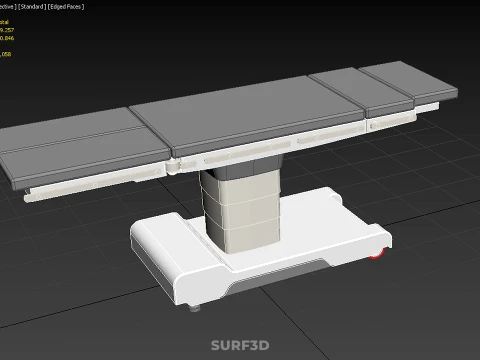Select the small foot peg under the base
The height and width of the screenshot is (360, 480).
coord(195,308)
